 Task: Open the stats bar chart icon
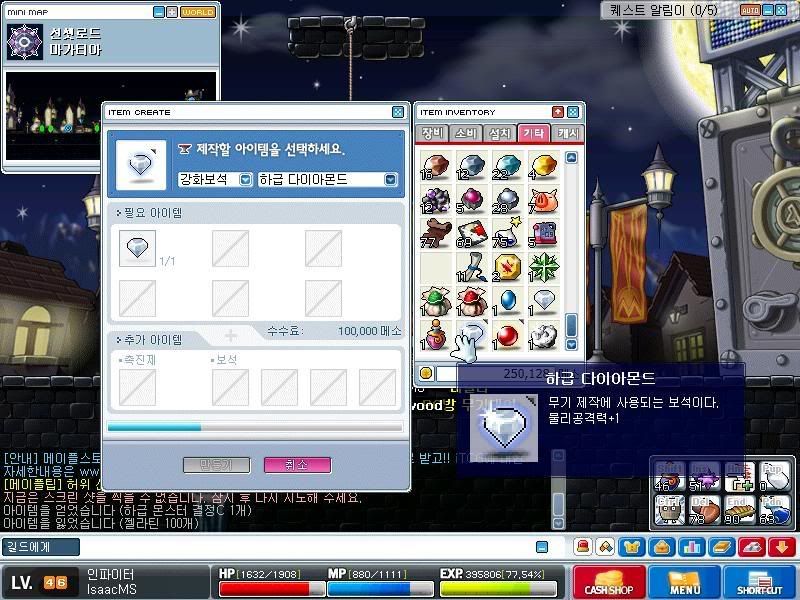tap(692, 547)
